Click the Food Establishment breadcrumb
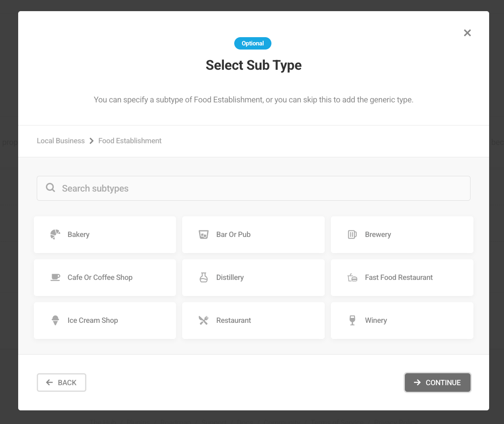Viewport: 504px width, 424px height. click(130, 141)
